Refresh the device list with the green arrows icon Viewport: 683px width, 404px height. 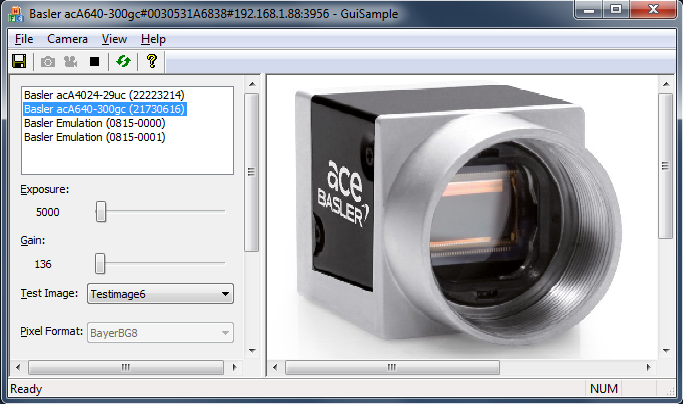pyautogui.click(x=123, y=61)
